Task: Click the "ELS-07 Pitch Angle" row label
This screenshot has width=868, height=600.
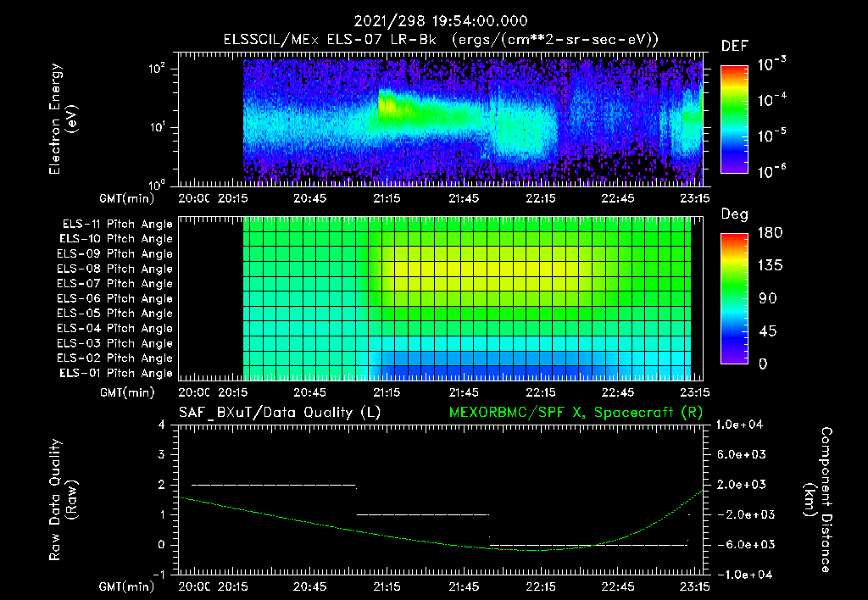Action: tap(114, 284)
